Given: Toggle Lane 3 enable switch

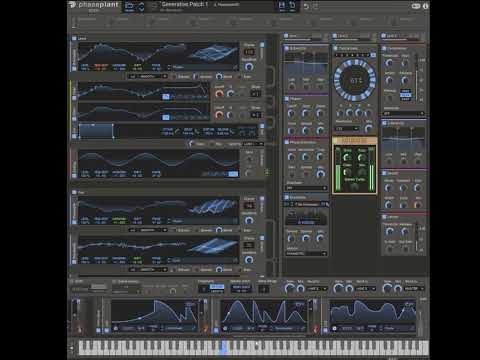Looking at the screenshot, I should [383, 36].
